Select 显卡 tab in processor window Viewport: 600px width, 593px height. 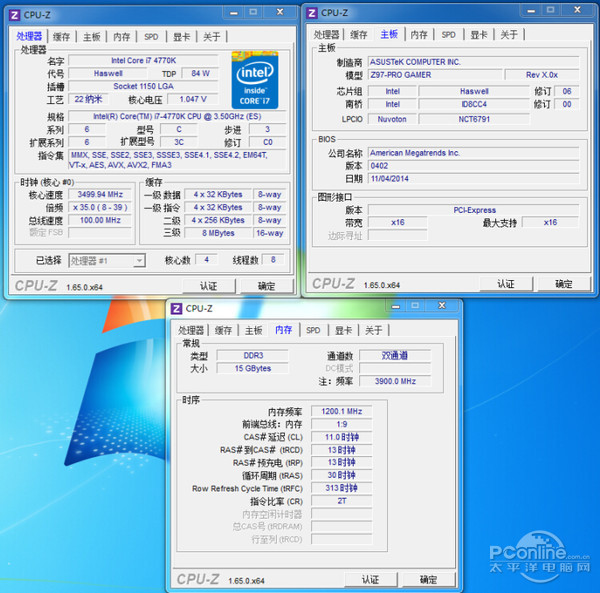pos(181,37)
